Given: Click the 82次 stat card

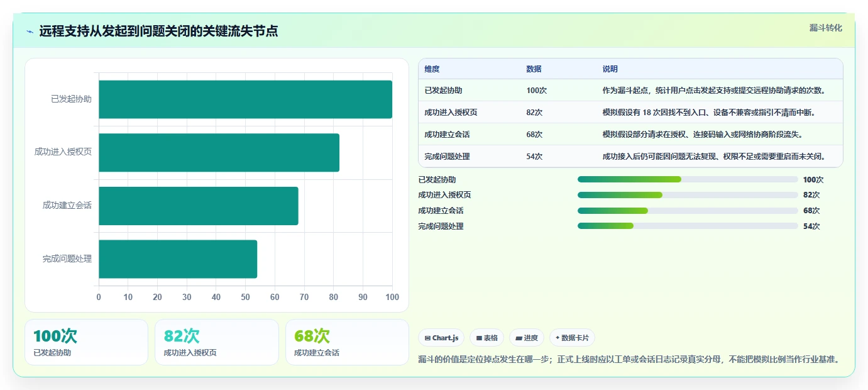Looking at the screenshot, I should (217, 342).
